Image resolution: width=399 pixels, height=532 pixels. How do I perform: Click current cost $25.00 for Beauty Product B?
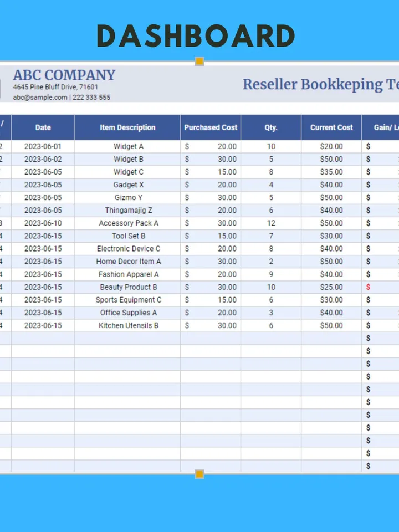(331, 287)
